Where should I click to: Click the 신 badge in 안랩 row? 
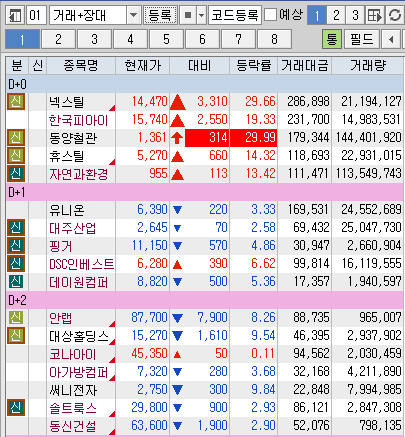tap(16, 317)
